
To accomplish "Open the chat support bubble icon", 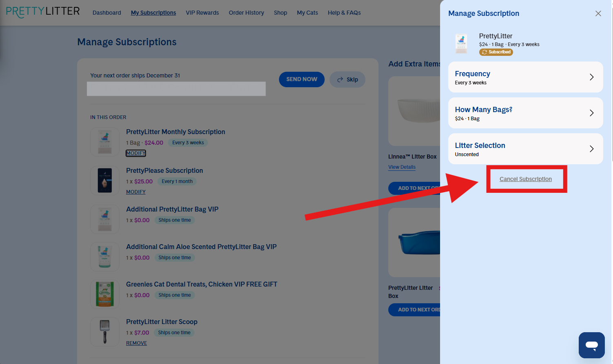I will pos(591,345).
